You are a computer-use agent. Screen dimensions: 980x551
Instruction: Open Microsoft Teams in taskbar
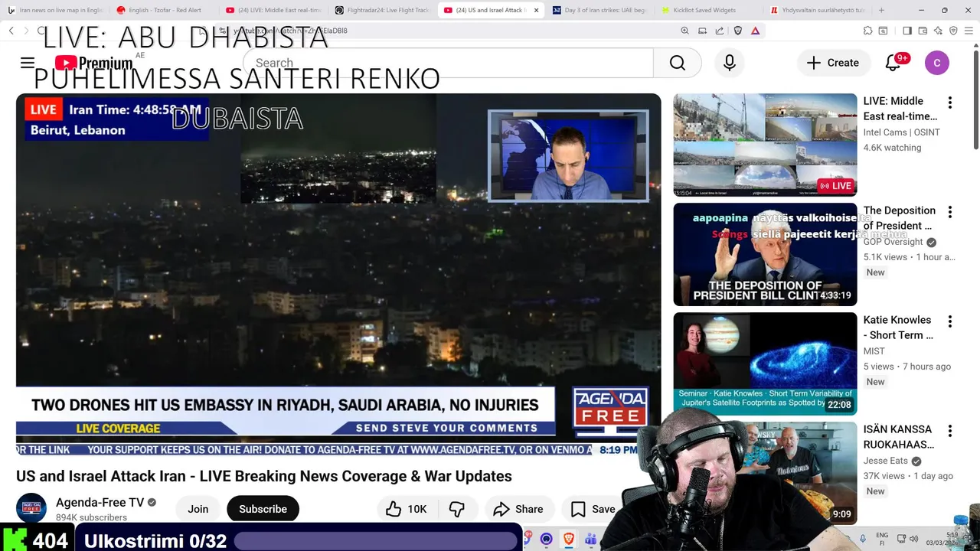pyautogui.click(x=590, y=539)
